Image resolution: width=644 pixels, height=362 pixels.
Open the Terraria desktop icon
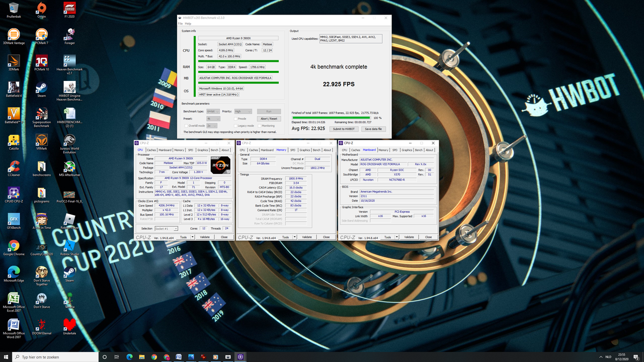point(69,300)
